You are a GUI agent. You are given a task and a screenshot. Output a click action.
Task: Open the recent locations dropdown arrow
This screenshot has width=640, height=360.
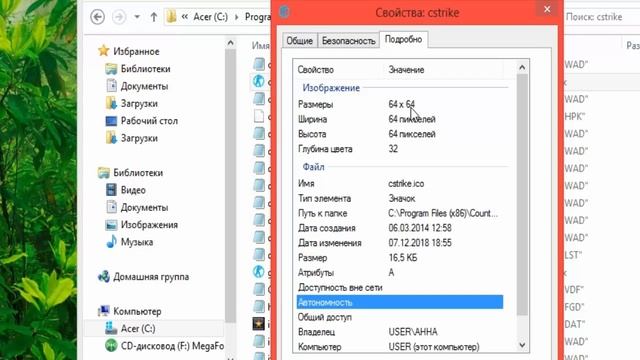[137, 17]
